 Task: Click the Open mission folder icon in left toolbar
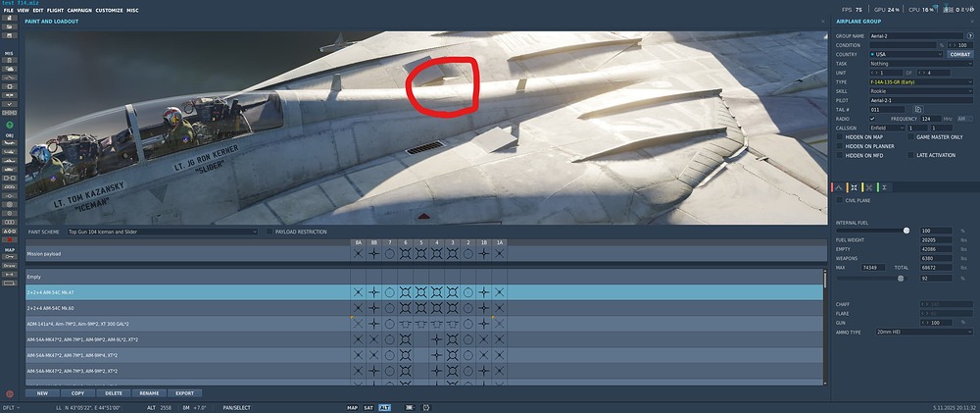pos(10,26)
